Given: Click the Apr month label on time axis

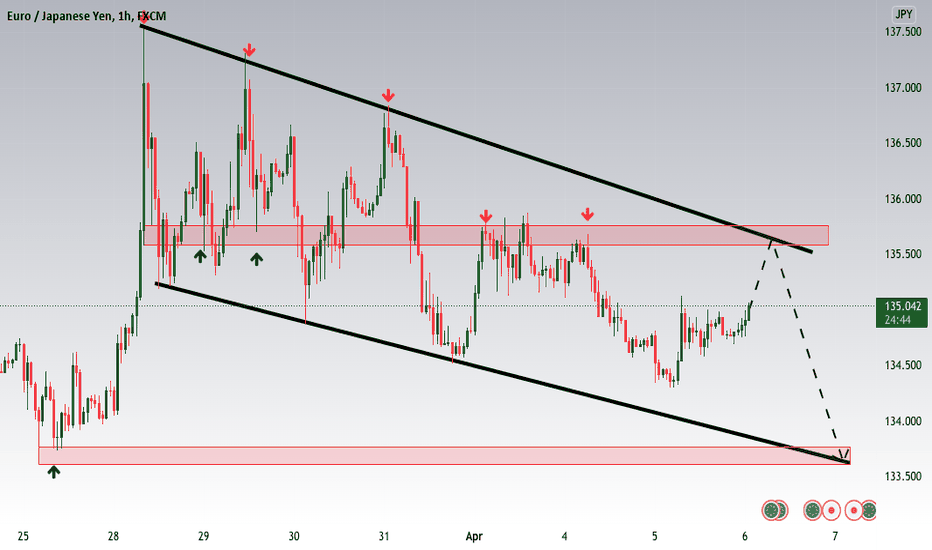Looking at the screenshot, I should tap(474, 536).
